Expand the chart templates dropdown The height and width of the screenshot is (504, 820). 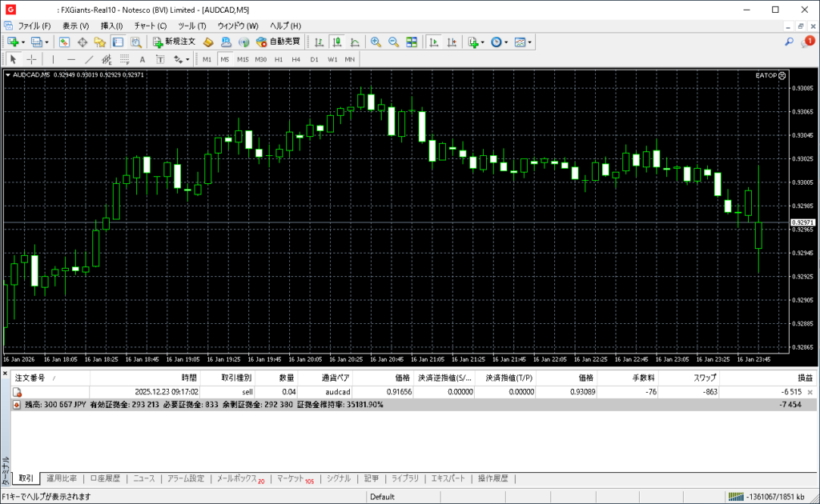(529, 42)
